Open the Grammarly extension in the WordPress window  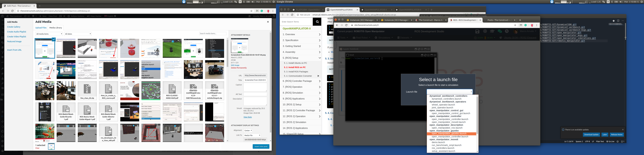click(262, 11)
